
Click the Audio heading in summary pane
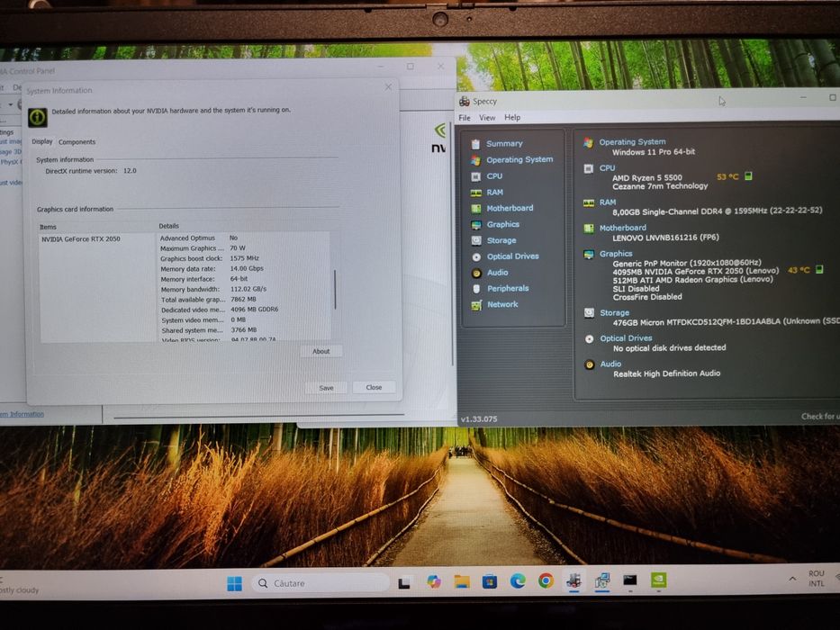pyautogui.click(x=610, y=364)
